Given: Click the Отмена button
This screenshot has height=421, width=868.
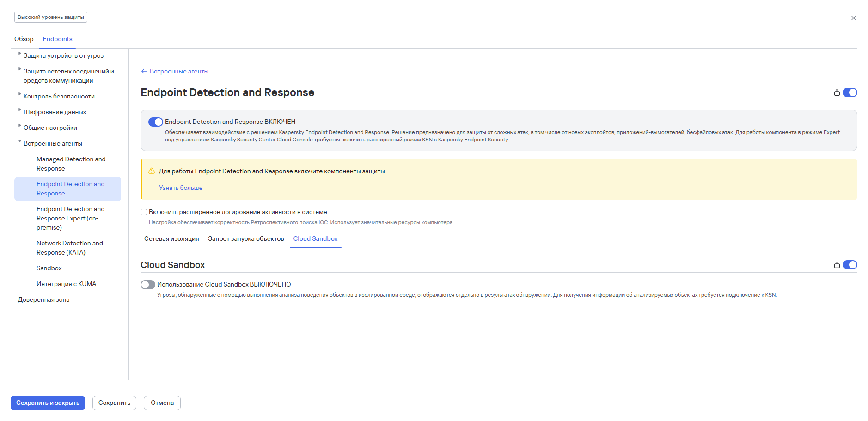Looking at the screenshot, I should pyautogui.click(x=162, y=403).
